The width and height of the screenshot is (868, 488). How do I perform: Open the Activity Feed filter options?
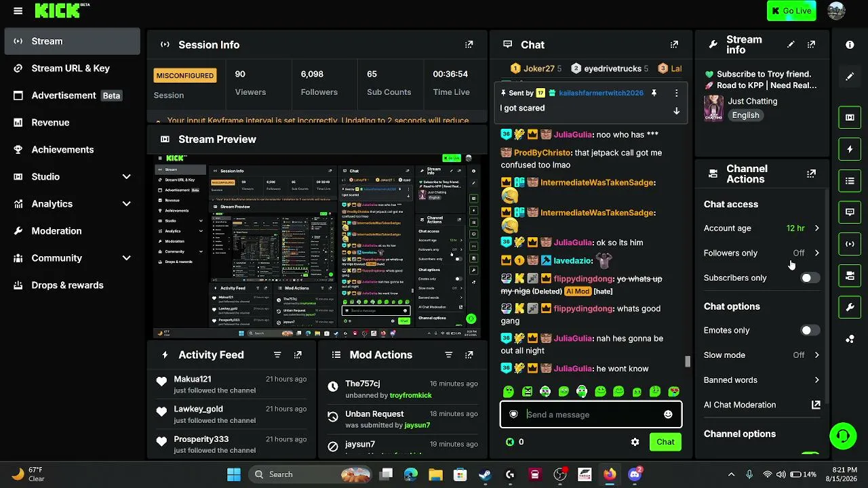(x=277, y=354)
